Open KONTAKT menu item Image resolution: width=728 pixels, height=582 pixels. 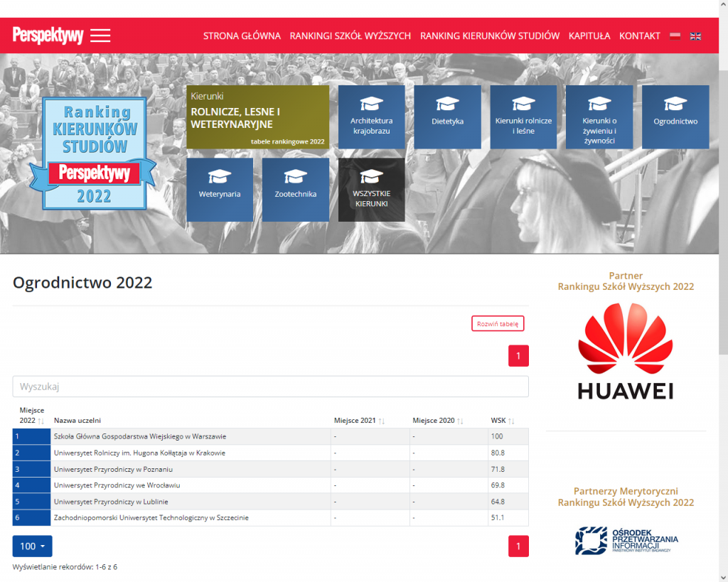(639, 36)
